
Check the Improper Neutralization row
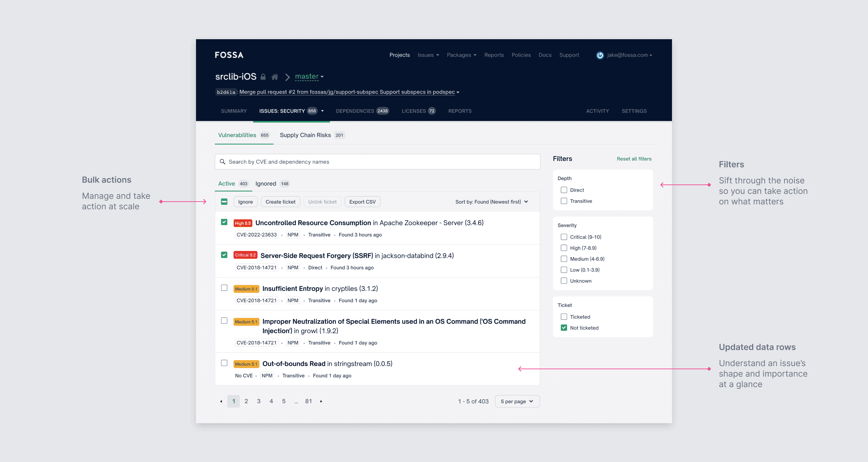pos(224,321)
